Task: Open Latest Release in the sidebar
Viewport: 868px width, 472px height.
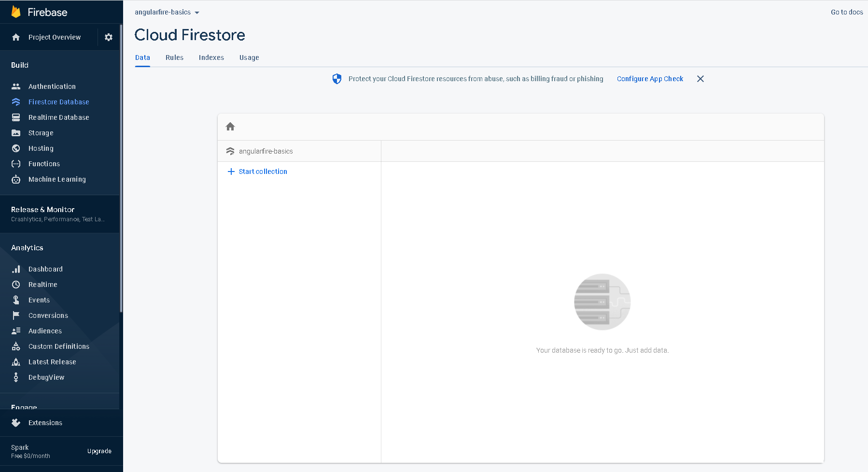Action: 52,362
